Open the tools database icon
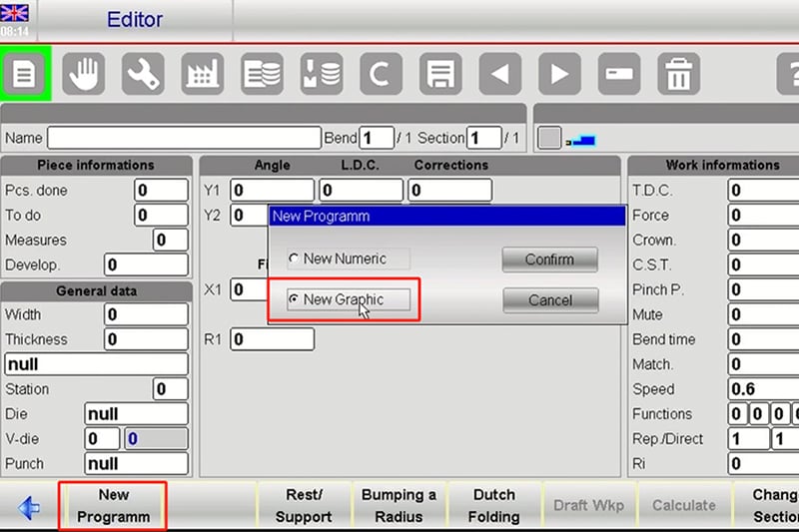Image resolution: width=799 pixels, height=532 pixels. [x=322, y=74]
